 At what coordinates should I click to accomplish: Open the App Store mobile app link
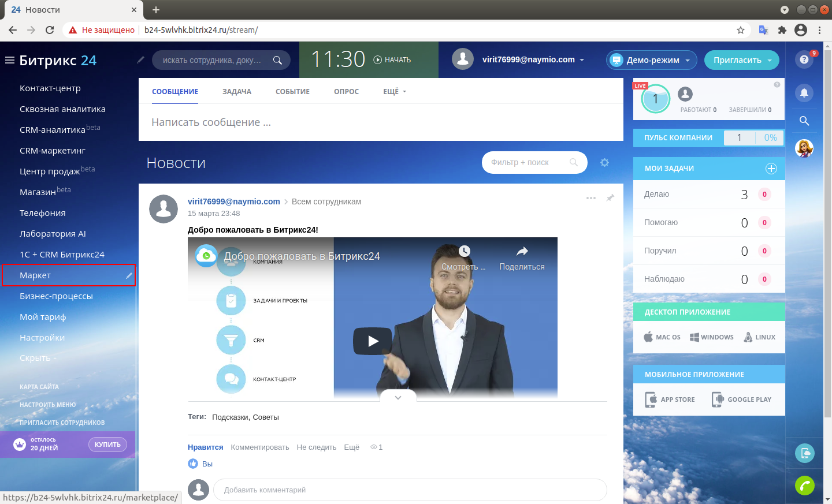click(x=670, y=400)
